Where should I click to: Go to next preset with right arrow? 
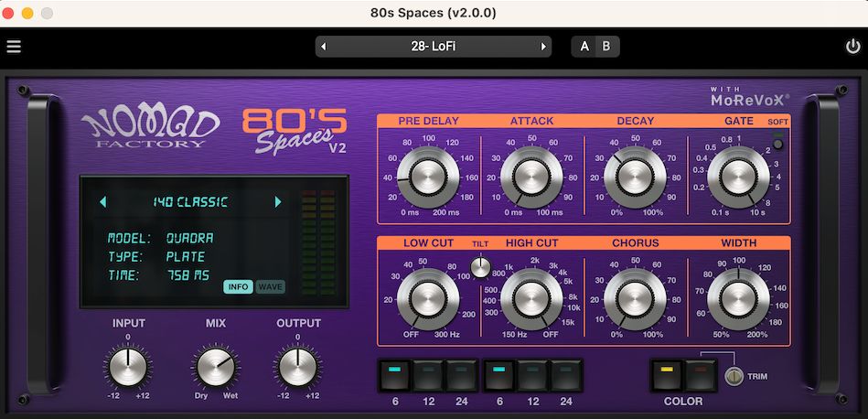tap(543, 46)
